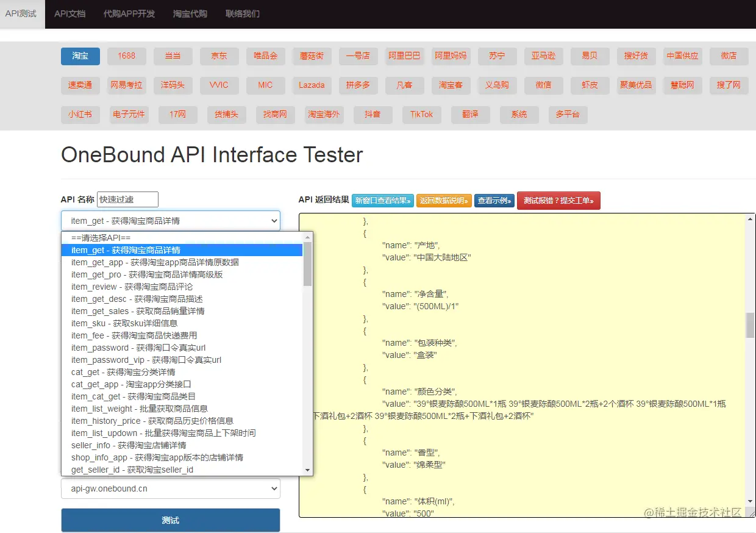Viewport: 756px width, 533px height.
Task: Choose the 京东 platform button
Action: tap(219, 56)
